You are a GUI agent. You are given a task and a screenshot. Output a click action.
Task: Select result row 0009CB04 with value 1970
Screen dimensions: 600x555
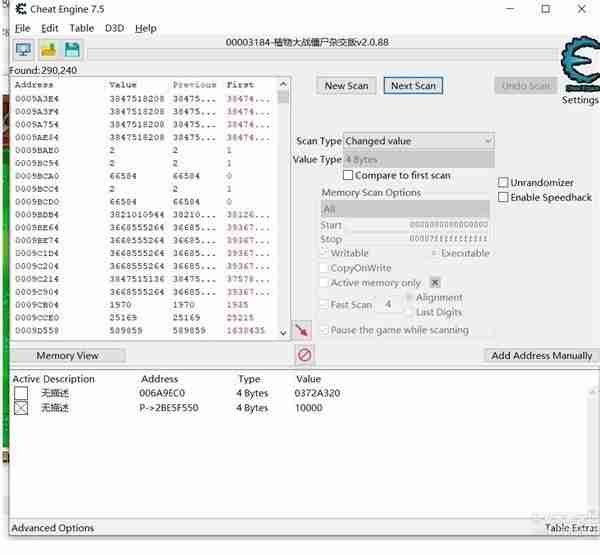pos(144,305)
